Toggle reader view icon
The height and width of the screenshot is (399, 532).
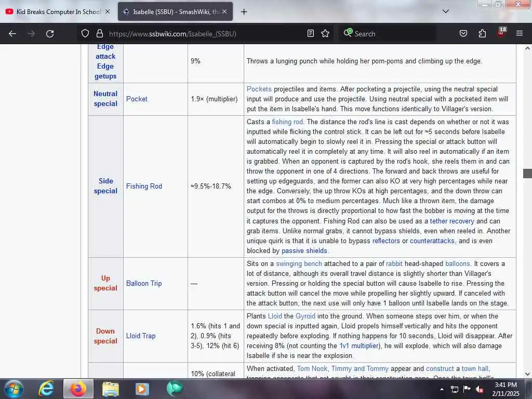pyautogui.click(x=311, y=33)
